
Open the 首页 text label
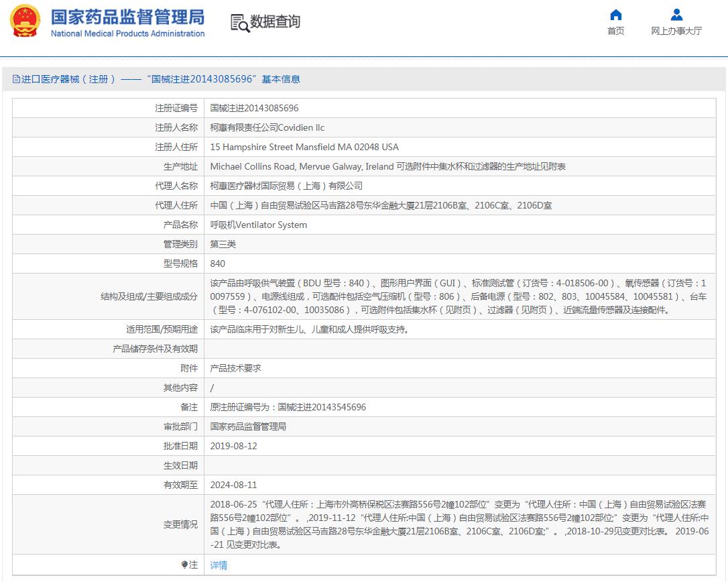615,31
